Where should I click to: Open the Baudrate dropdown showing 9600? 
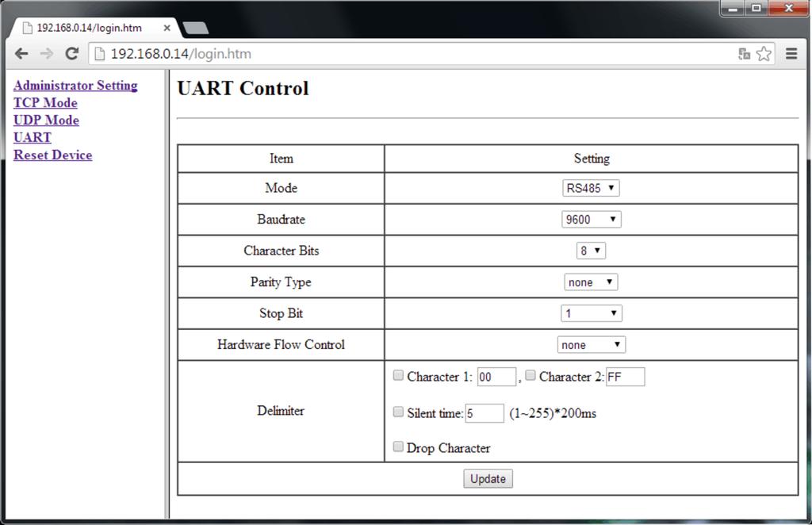tap(592, 220)
